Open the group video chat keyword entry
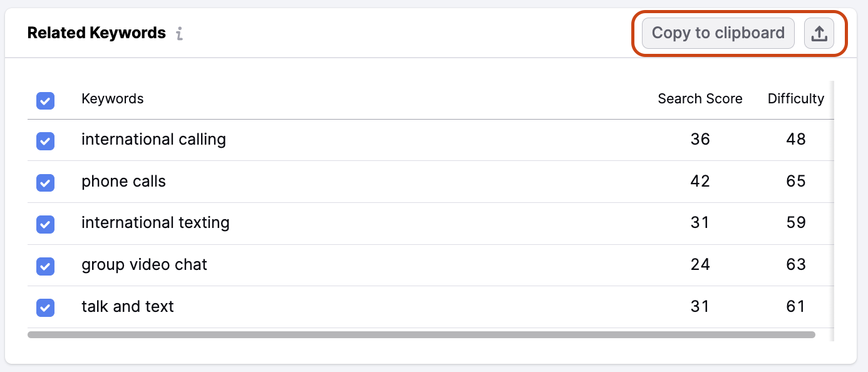This screenshot has height=372, width=868. (x=144, y=264)
